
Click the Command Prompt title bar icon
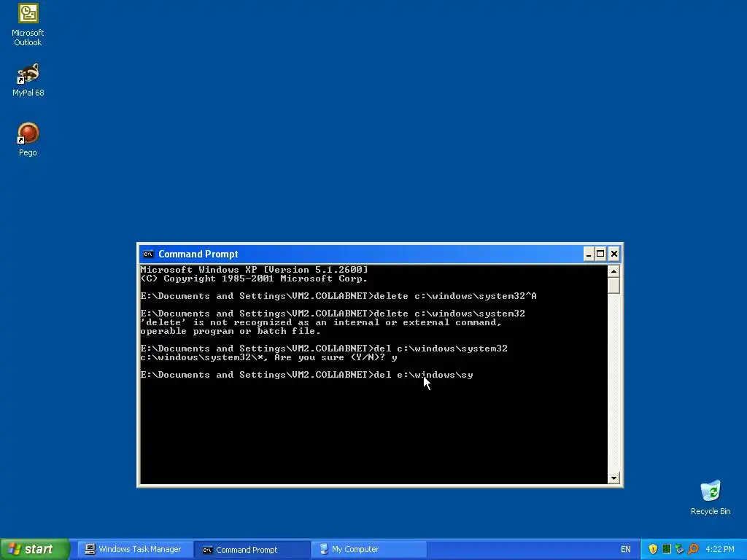click(148, 254)
